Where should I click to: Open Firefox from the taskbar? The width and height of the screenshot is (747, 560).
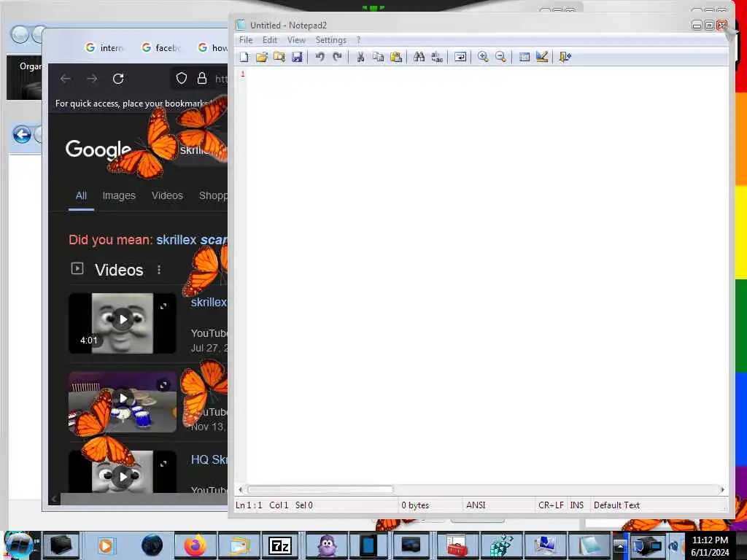tap(195, 545)
